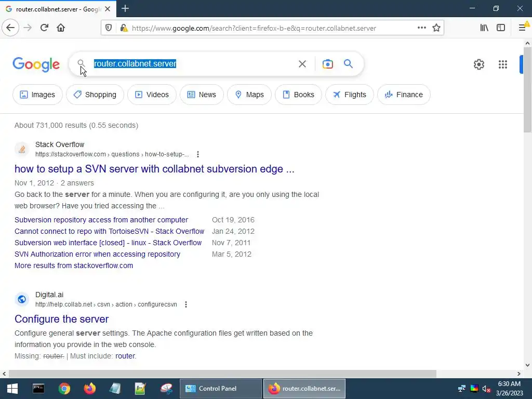Search by image camera icon

[328, 64]
